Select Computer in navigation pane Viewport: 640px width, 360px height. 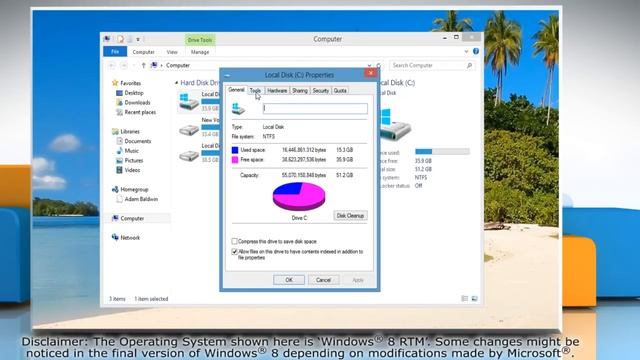tap(132, 218)
